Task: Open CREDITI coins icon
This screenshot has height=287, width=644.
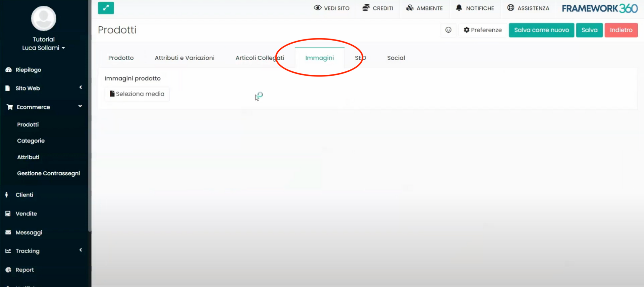Action: point(366,8)
